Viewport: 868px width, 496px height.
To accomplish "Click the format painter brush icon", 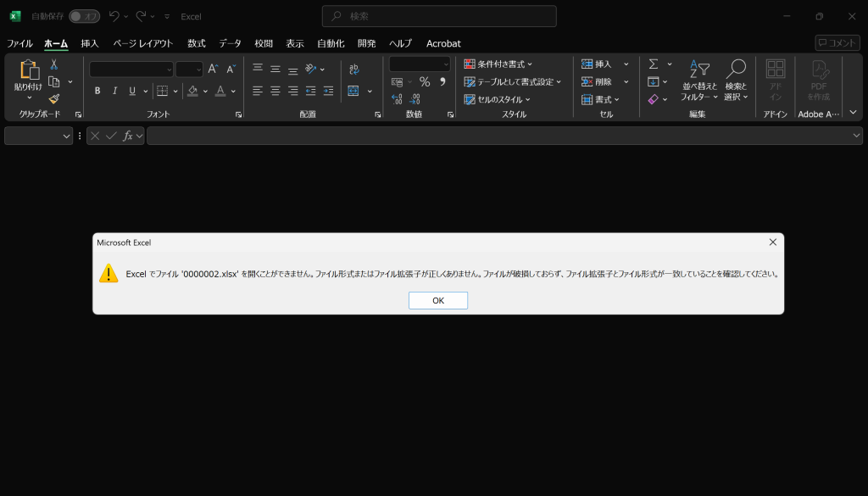I will [x=53, y=99].
